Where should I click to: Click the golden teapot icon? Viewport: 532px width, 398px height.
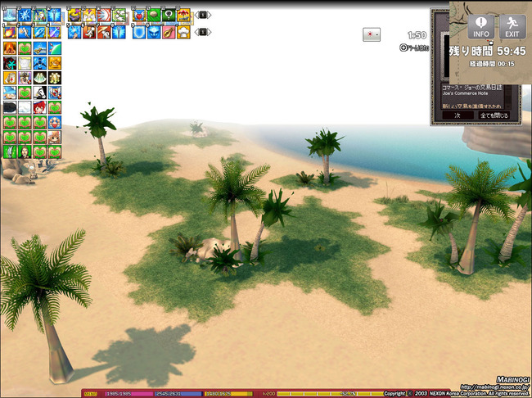coord(55,63)
